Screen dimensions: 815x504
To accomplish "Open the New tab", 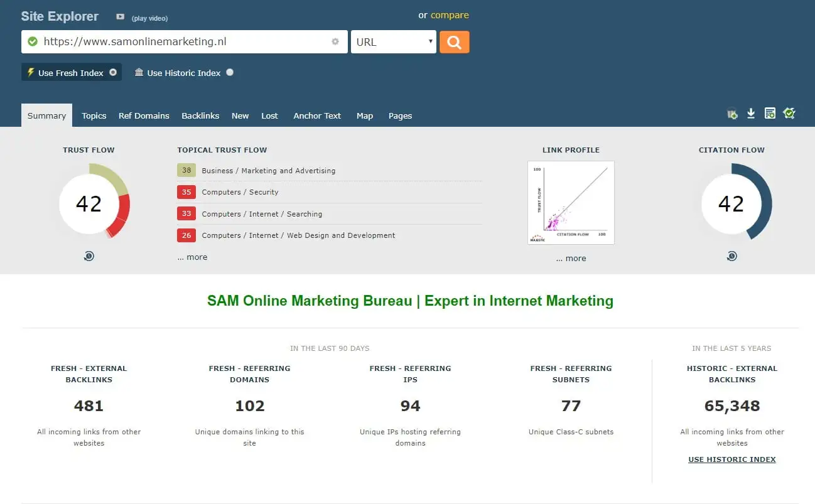I will click(240, 115).
